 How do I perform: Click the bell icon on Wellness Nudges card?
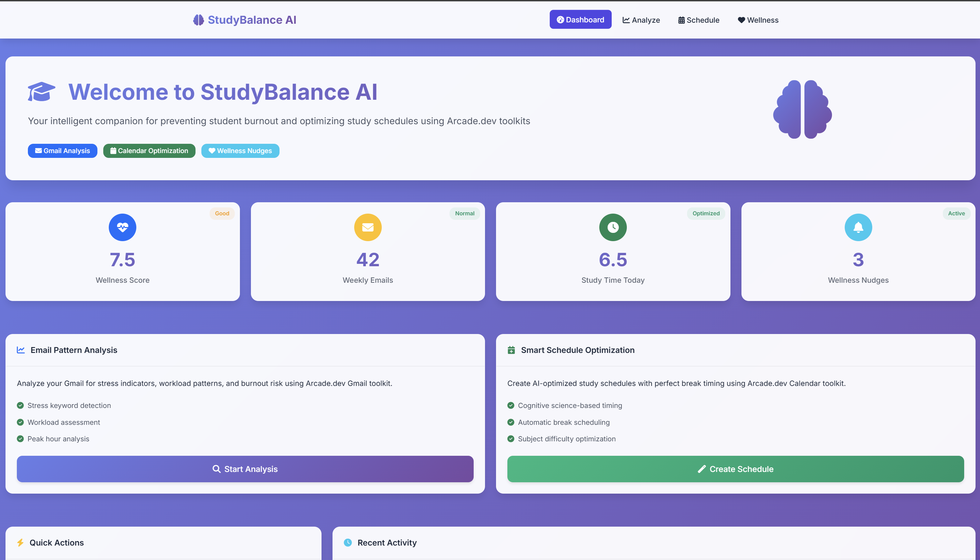[x=858, y=227]
